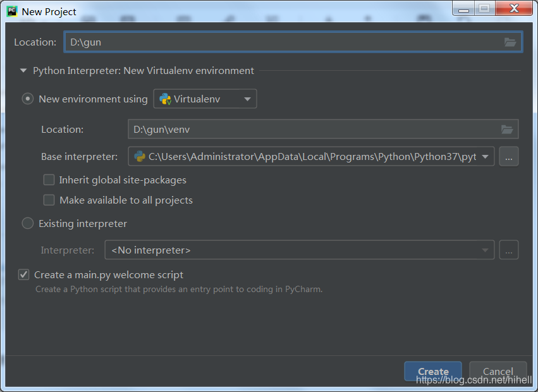Click the Cancel button
Screen dimensions: 538x392
click(x=498, y=371)
